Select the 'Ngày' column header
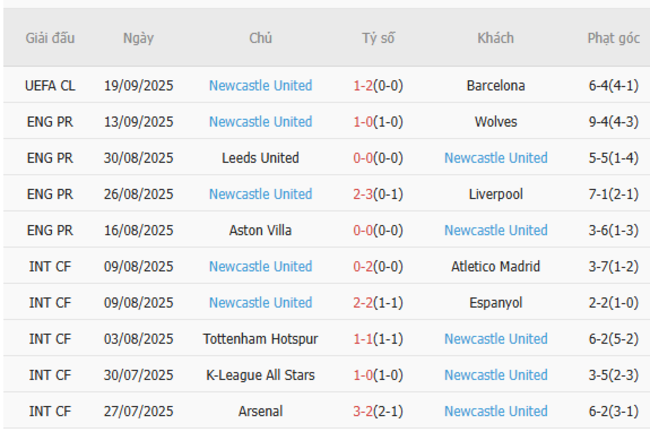The image size is (650, 432). (x=139, y=38)
